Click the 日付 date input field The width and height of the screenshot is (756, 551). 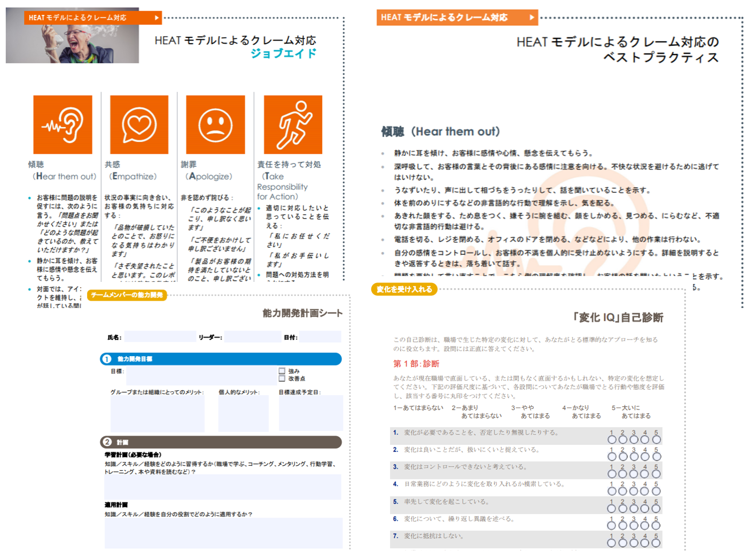click(320, 337)
